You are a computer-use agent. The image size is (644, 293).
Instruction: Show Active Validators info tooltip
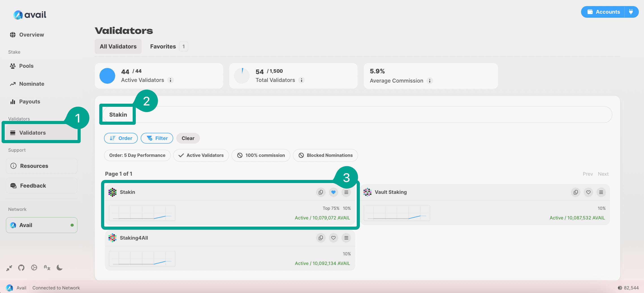[171, 80]
